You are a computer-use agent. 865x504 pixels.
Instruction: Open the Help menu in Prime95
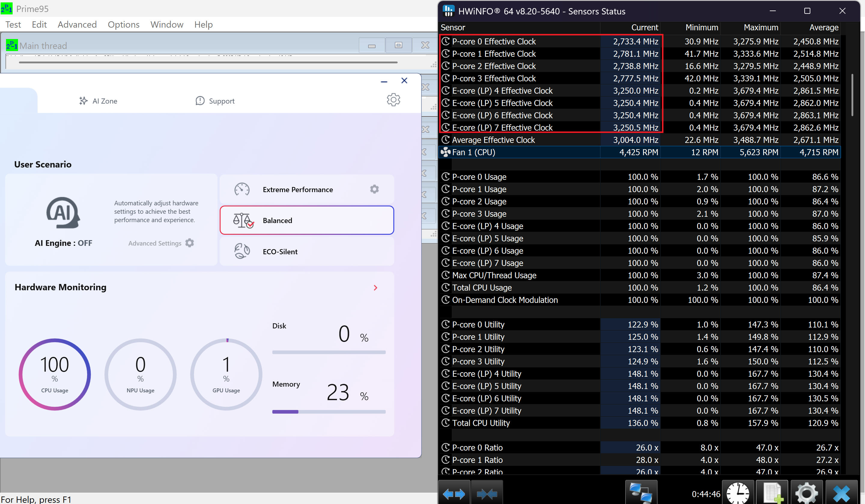click(204, 24)
